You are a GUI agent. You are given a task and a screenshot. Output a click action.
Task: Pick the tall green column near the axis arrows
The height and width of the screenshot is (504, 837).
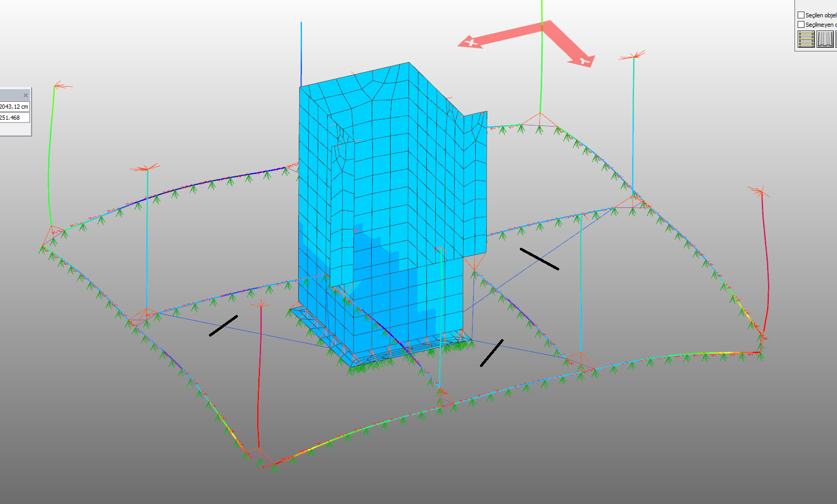coord(541,63)
